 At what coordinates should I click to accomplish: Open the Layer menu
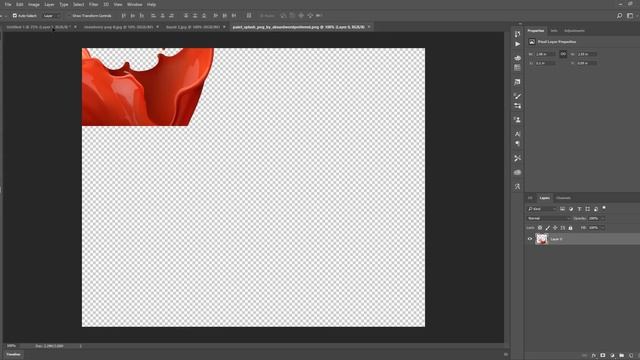pos(49,4)
